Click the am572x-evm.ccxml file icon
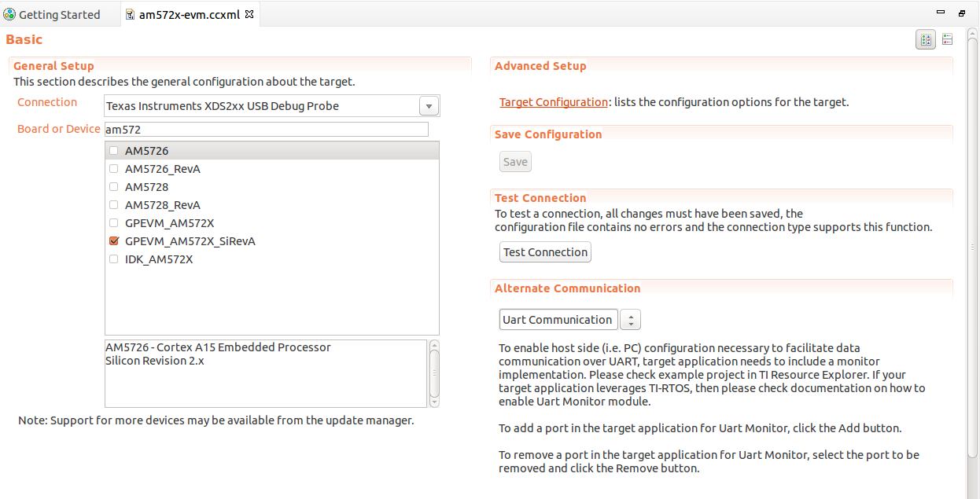The height and width of the screenshot is (499, 980). click(129, 14)
